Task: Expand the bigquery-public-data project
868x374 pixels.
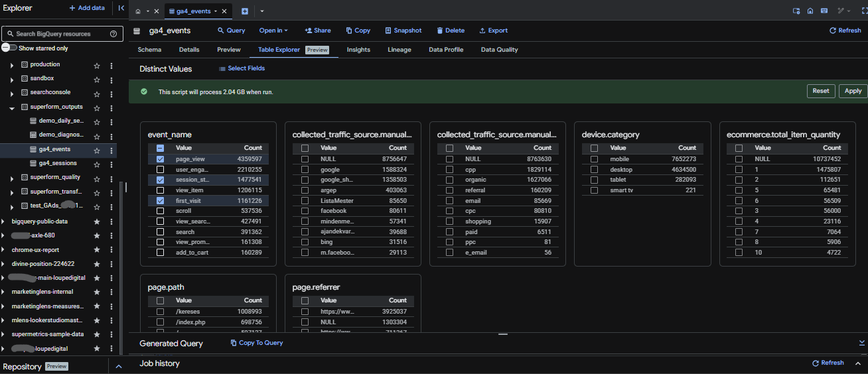Action: 3,222
